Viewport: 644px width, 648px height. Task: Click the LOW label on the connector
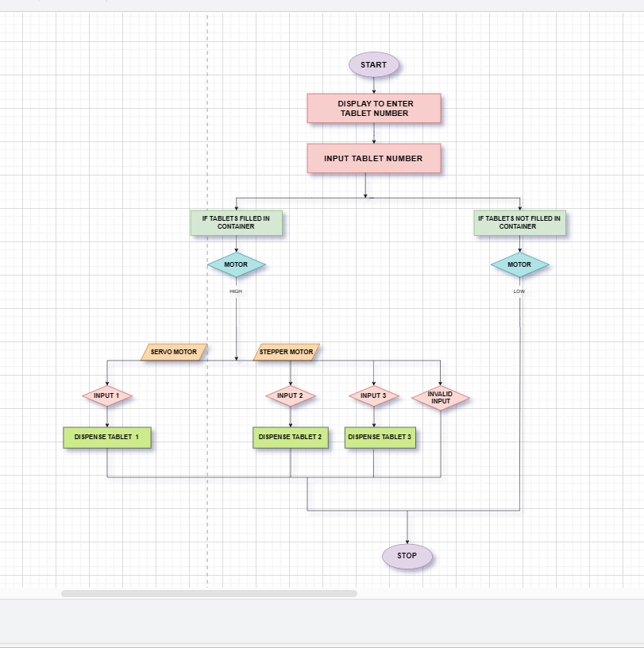(518, 291)
